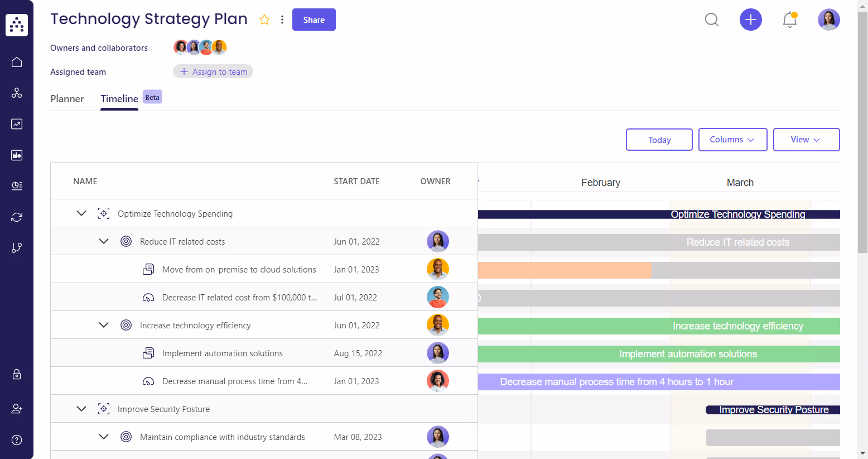This screenshot has height=459, width=868.
Task: Collapse the Reduce IT related costs row
Action: pos(103,241)
